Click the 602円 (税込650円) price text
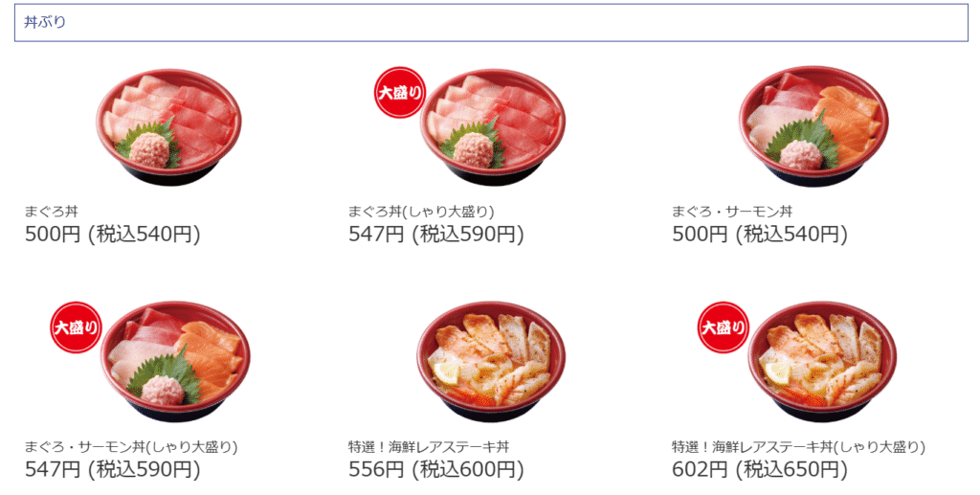Viewport: 980px width, 495px height. tap(759, 469)
